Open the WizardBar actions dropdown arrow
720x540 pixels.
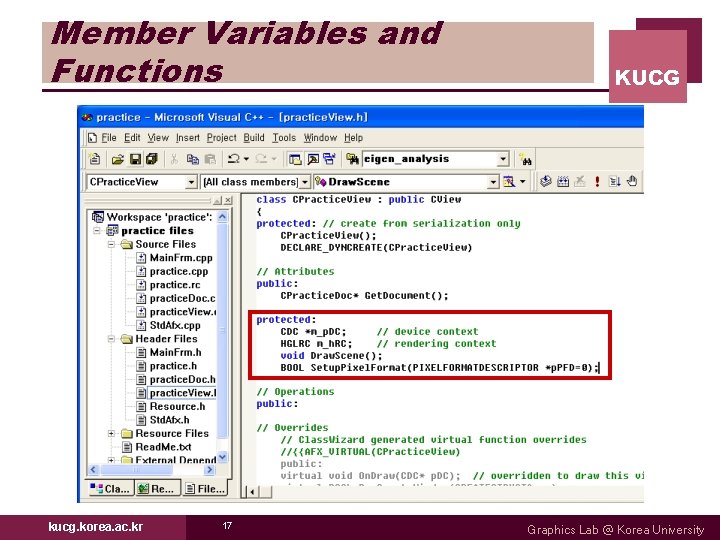coord(522,182)
